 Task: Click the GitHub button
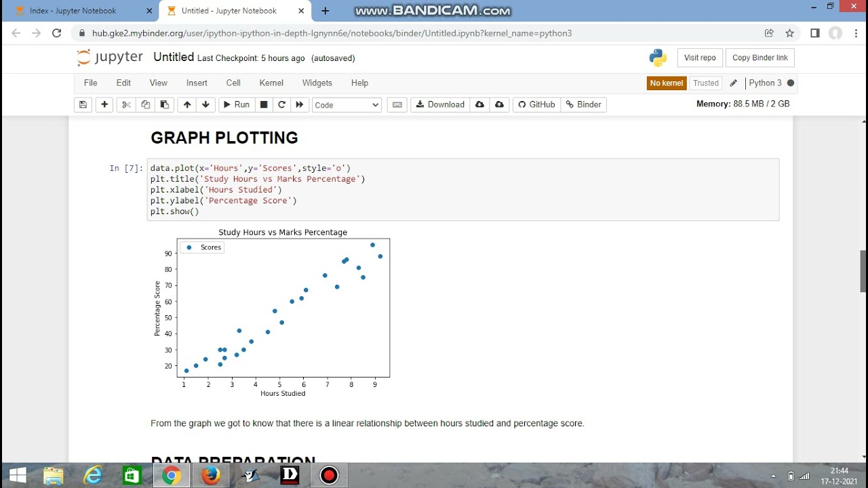pyautogui.click(x=536, y=104)
